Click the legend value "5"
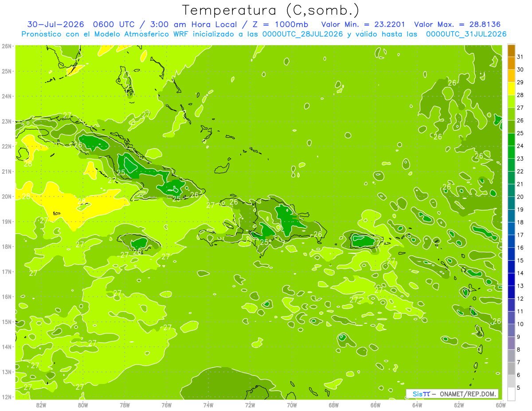The height and width of the screenshot is (411, 532). click(519, 388)
